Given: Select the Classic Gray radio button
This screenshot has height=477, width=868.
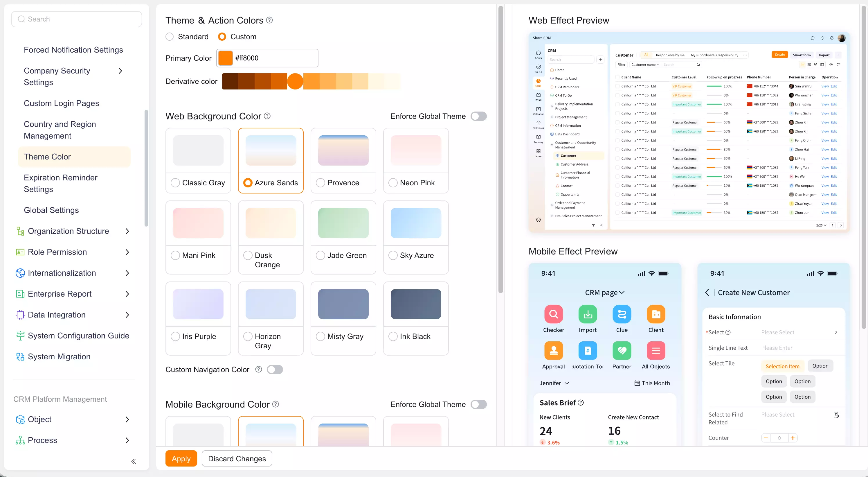Looking at the screenshot, I should [175, 182].
